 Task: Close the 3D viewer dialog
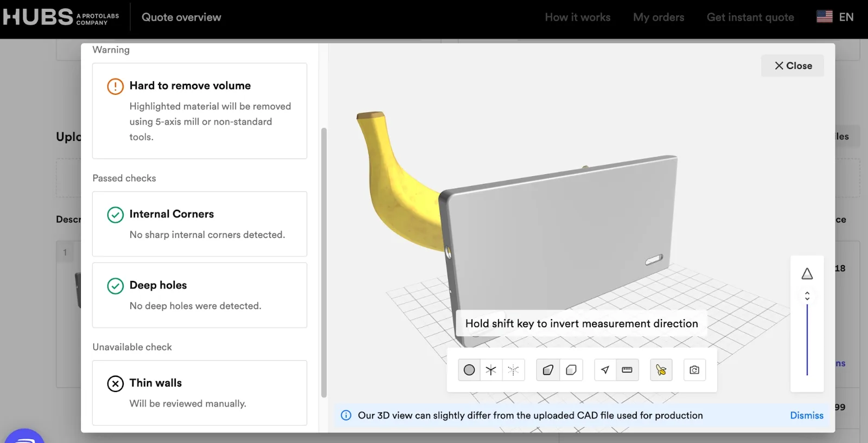click(x=793, y=66)
